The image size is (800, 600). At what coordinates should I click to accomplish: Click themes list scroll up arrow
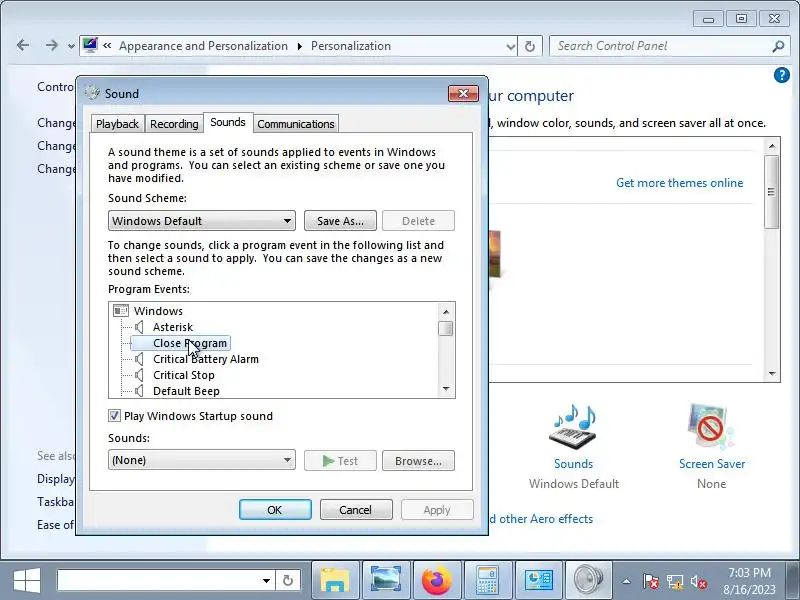point(772,146)
